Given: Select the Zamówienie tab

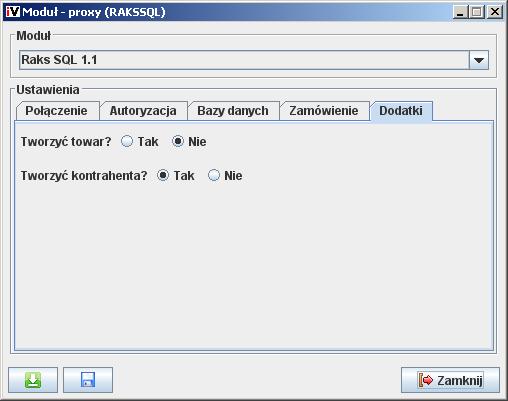Looking at the screenshot, I should [x=324, y=111].
